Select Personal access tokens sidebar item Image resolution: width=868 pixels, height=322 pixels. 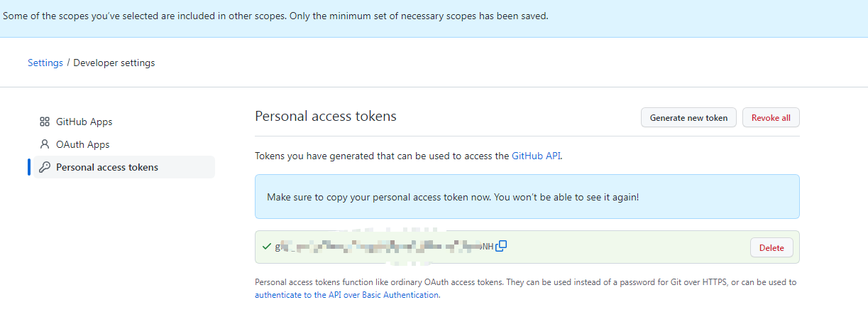click(106, 167)
